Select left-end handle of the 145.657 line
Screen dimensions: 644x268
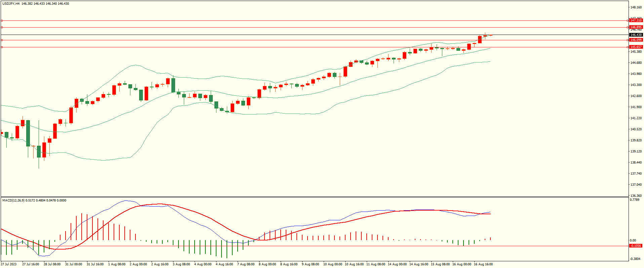[2, 47]
